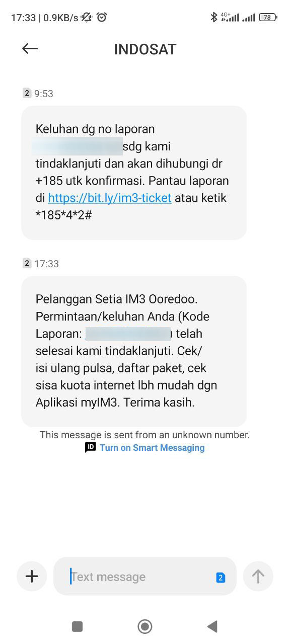Tap the send arrow button
The width and height of the screenshot is (290, 644).
[x=258, y=576]
